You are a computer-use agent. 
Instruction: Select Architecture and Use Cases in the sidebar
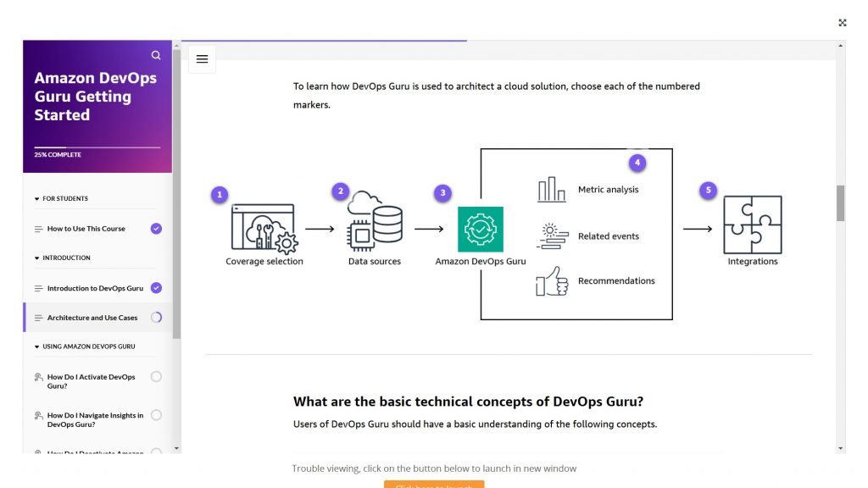pyautogui.click(x=93, y=317)
